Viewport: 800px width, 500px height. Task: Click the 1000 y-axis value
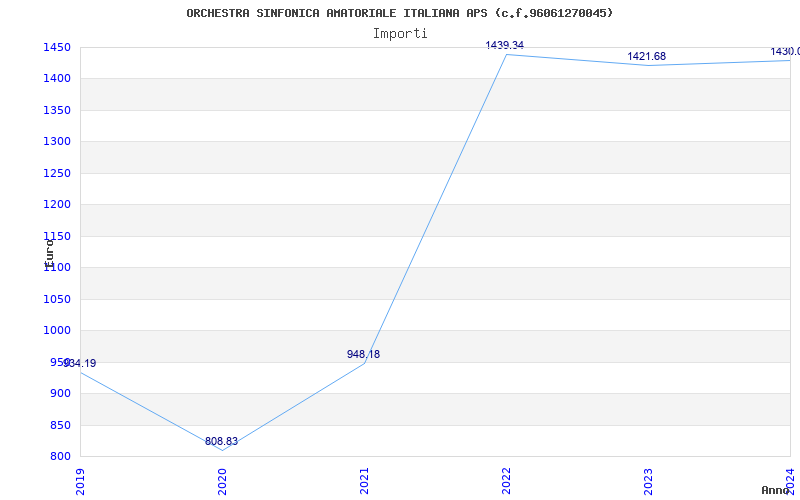pyautogui.click(x=57, y=331)
